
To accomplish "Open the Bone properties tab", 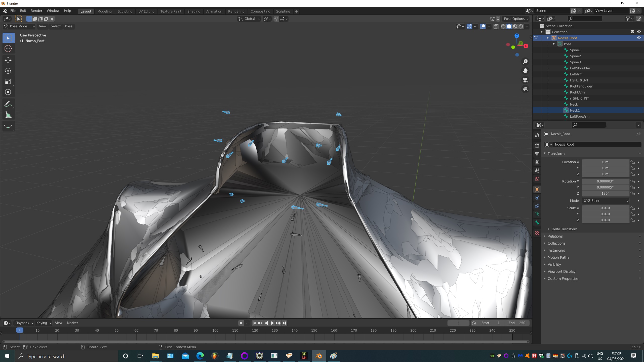I will click(537, 223).
